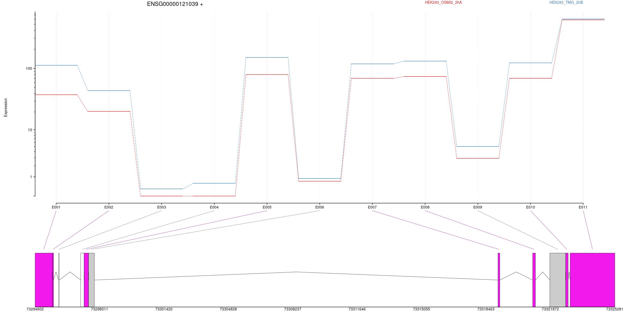Click the large magenta first exon block
644x322 pixels.
(44, 280)
